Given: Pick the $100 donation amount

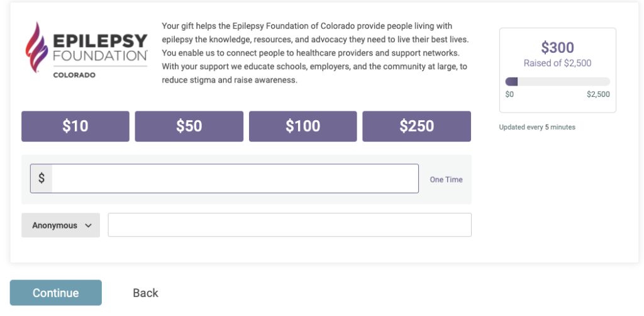Looking at the screenshot, I should coord(303,127).
